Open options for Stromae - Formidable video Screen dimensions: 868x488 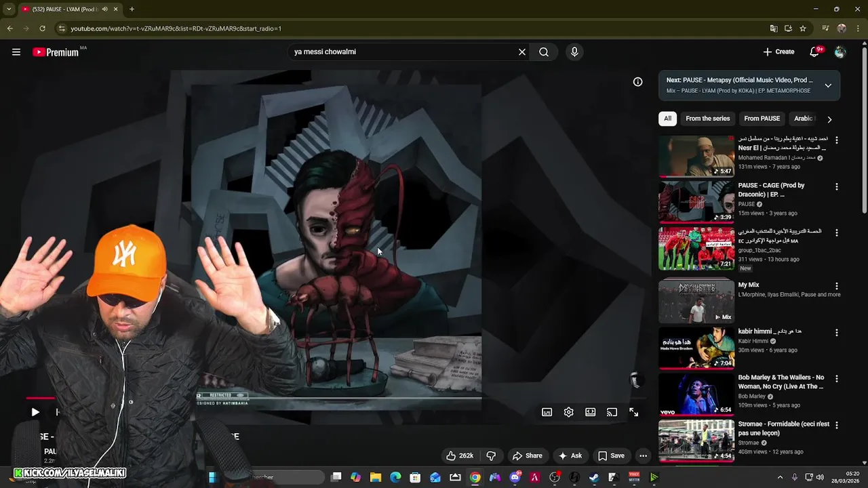pyautogui.click(x=837, y=425)
